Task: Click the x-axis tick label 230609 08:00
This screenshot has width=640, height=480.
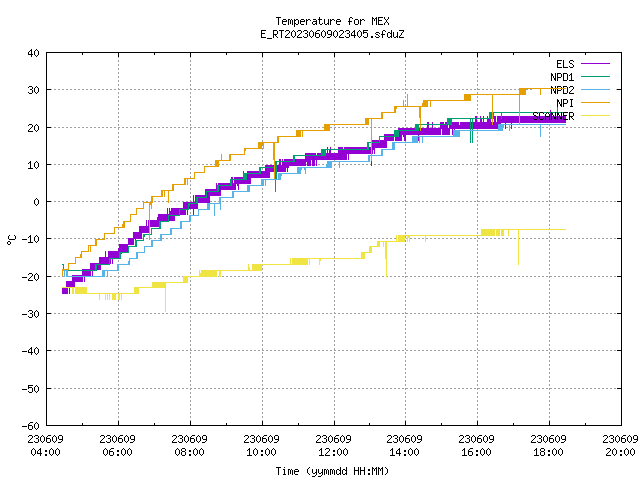Action: pos(189,445)
